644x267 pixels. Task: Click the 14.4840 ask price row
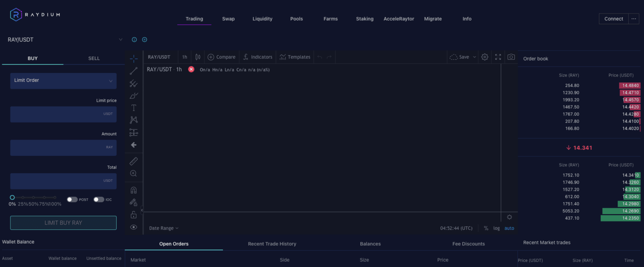tap(581, 85)
